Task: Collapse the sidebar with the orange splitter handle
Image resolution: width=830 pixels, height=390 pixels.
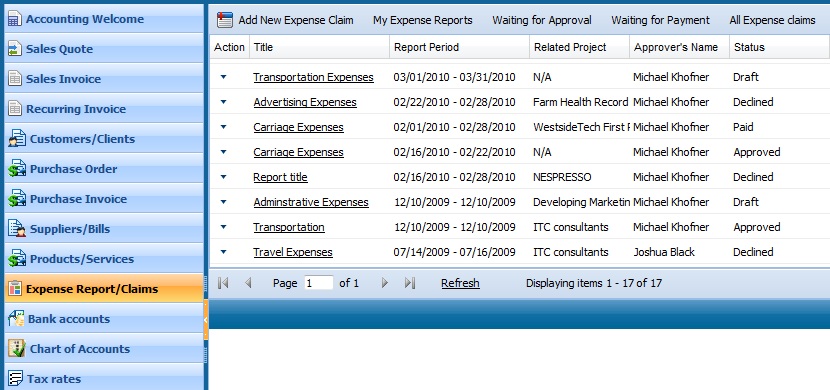Action: coord(206,320)
